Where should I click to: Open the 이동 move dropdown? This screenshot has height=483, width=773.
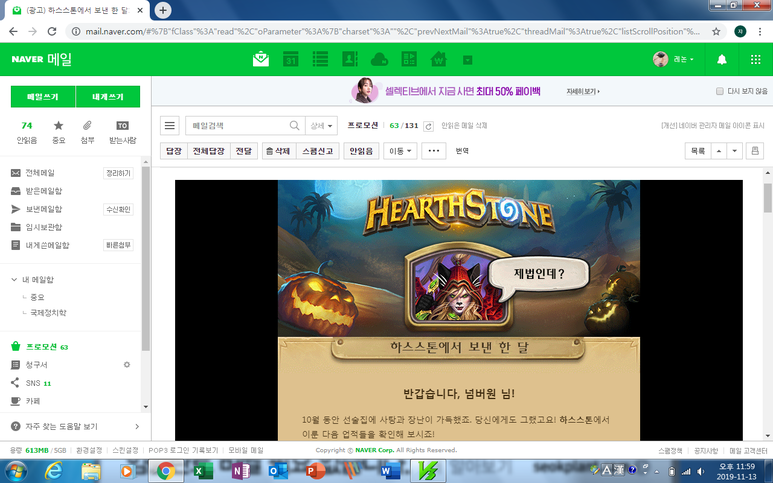[400, 151]
